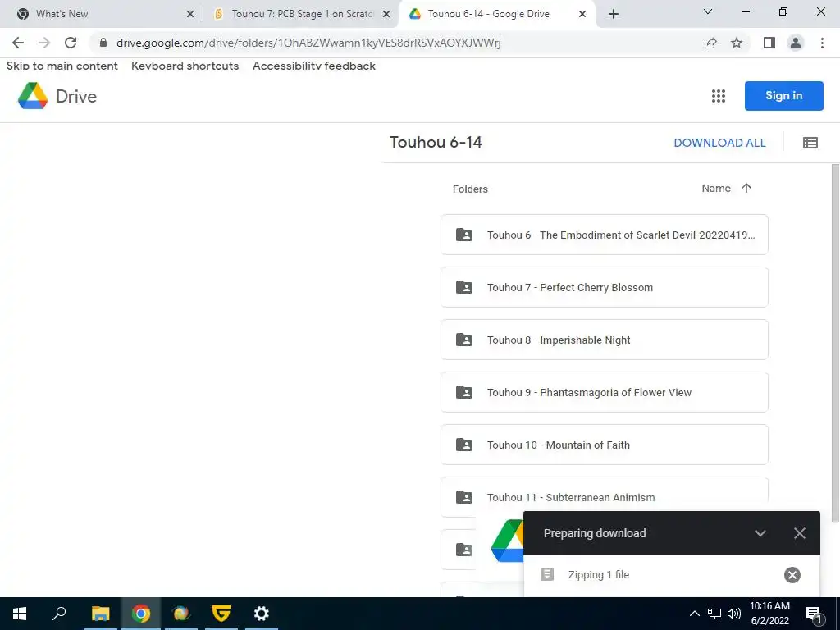840x630 pixels.
Task: Switch to Touhou 7 PCB Scratch tab
Action: [302, 14]
